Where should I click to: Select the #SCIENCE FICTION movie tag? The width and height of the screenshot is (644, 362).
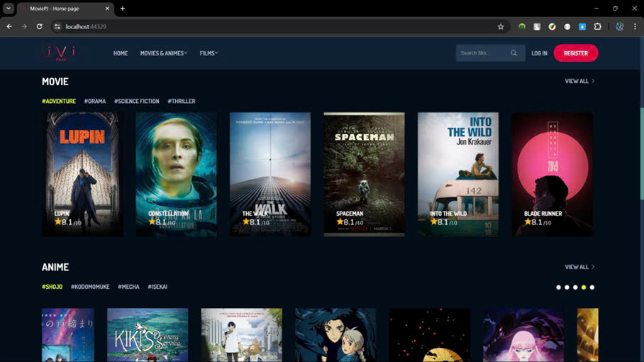click(136, 101)
